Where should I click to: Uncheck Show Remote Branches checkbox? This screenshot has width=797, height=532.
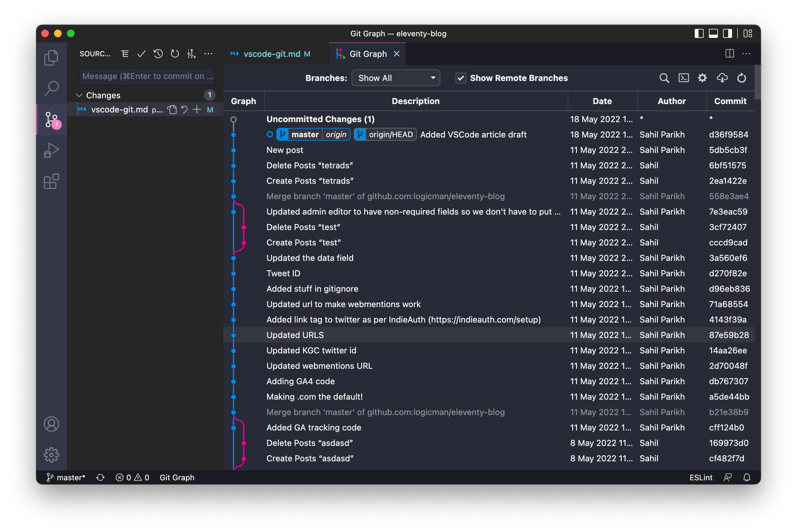point(461,78)
